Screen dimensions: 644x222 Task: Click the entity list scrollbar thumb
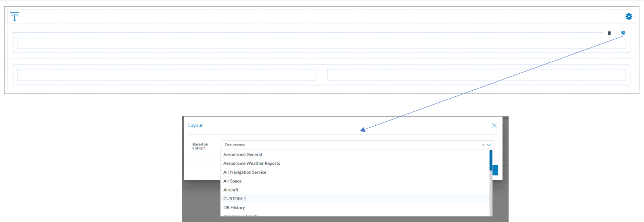490,160
